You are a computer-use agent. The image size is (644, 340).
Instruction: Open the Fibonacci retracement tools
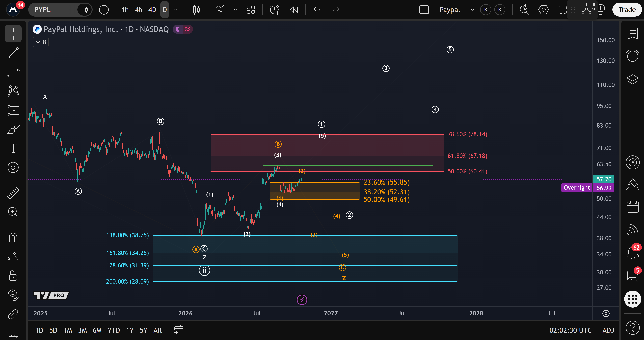point(13,72)
